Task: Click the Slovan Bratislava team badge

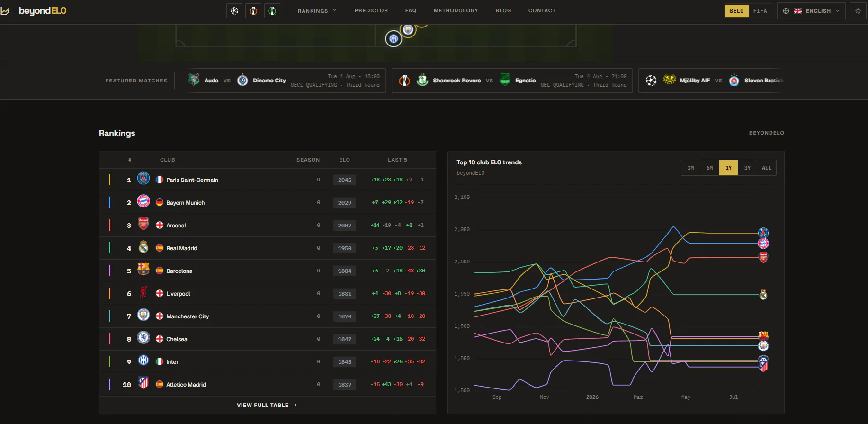Action: [734, 80]
